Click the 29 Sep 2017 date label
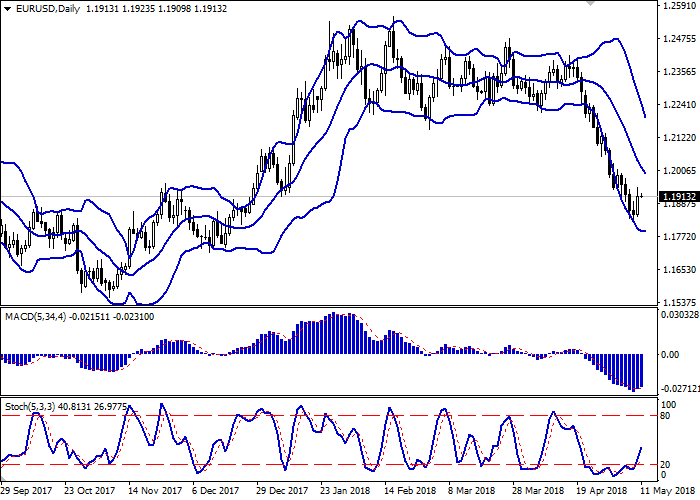Screen dimensions: 700x500 [x=27, y=492]
